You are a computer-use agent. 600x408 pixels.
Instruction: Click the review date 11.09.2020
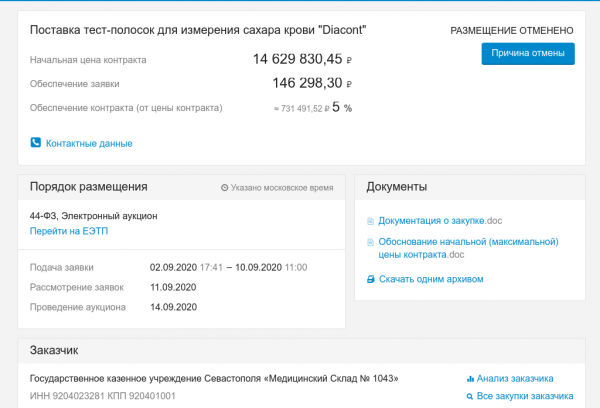tap(173, 287)
